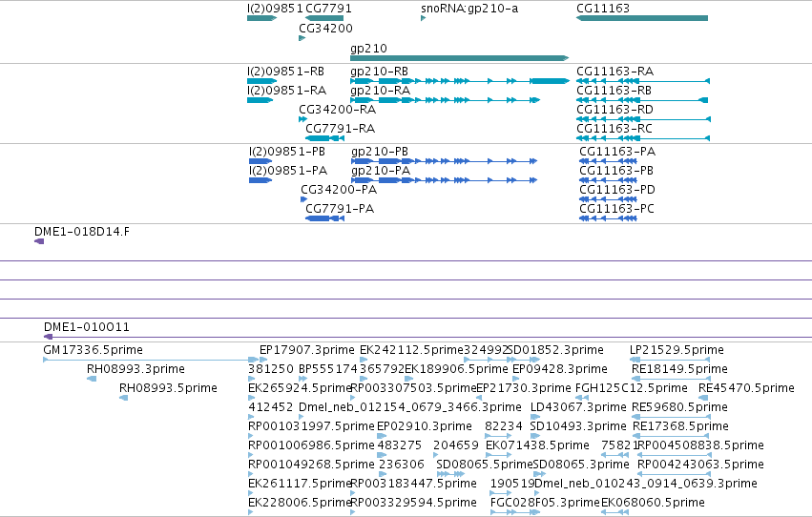The image size is (812, 517).
Task: Click the EK265924.5prime EST label
Action: (300, 388)
